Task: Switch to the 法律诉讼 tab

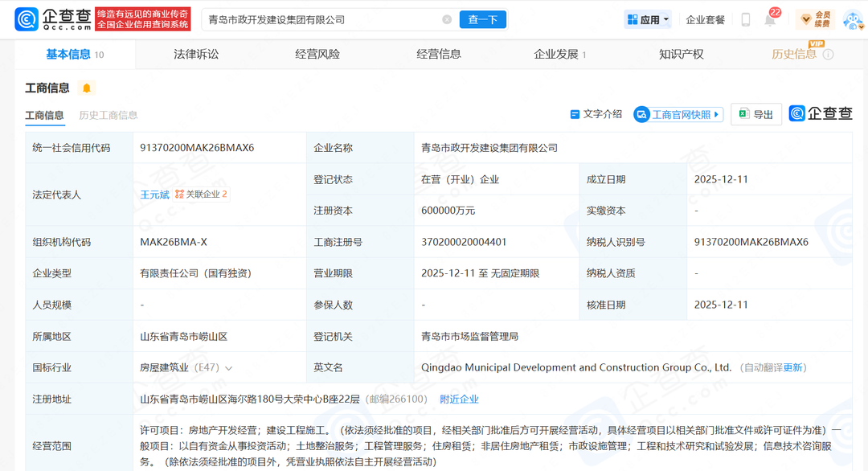Action: coord(196,55)
